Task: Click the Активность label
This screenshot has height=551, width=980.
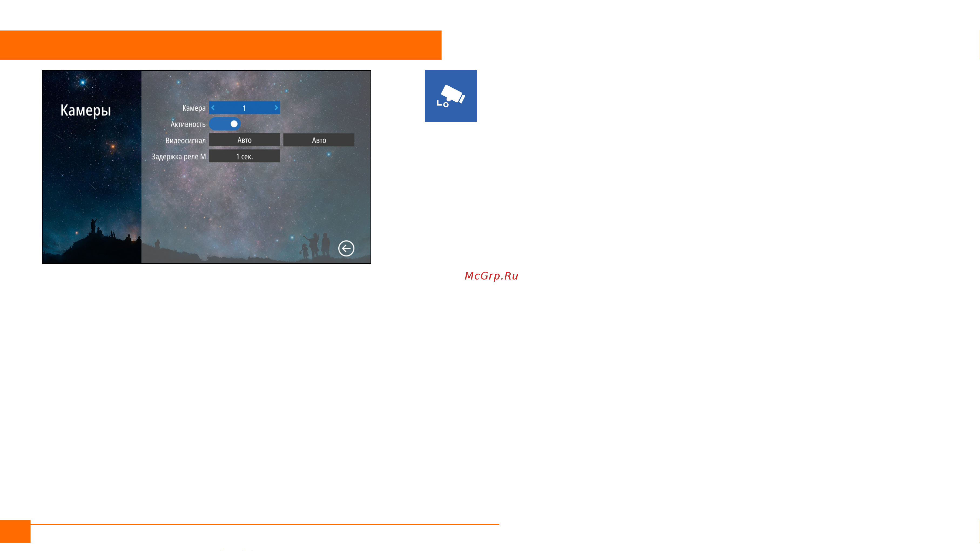Action: click(188, 124)
